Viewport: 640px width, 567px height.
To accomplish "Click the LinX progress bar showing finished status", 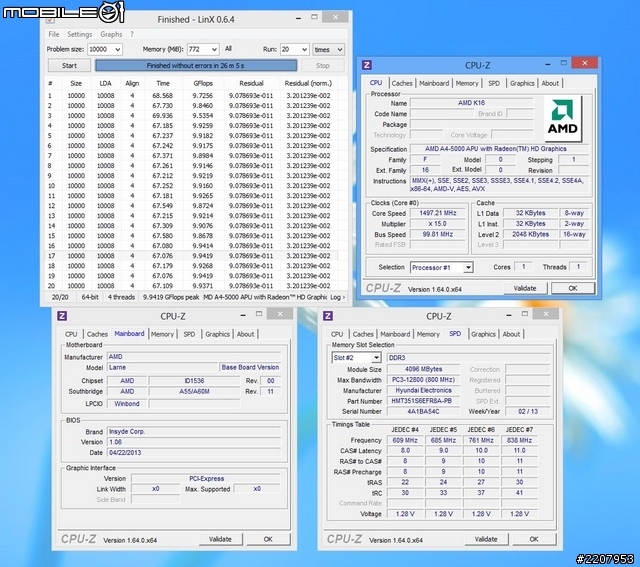I will [x=196, y=65].
